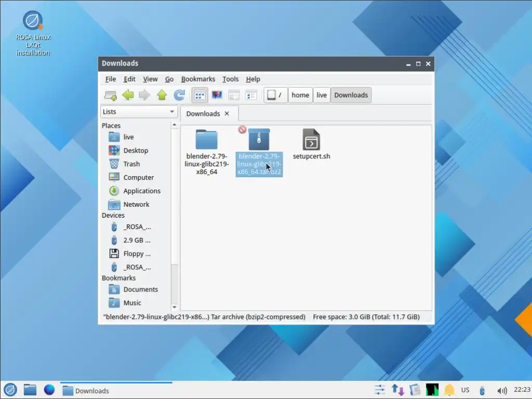Launch ROSA Linux LXQt installation desktop icon
The image size is (532, 399).
pos(33,33)
